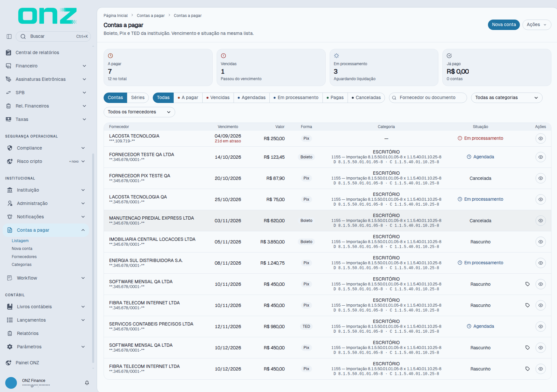
Task: Click the Vencidas alert icon card
Action: pos(223,56)
